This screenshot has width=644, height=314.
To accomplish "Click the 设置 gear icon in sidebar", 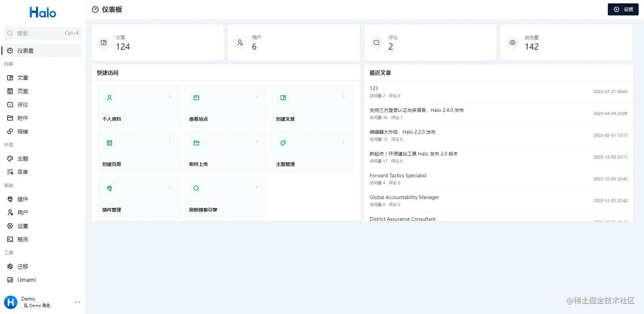I will [x=10, y=226].
